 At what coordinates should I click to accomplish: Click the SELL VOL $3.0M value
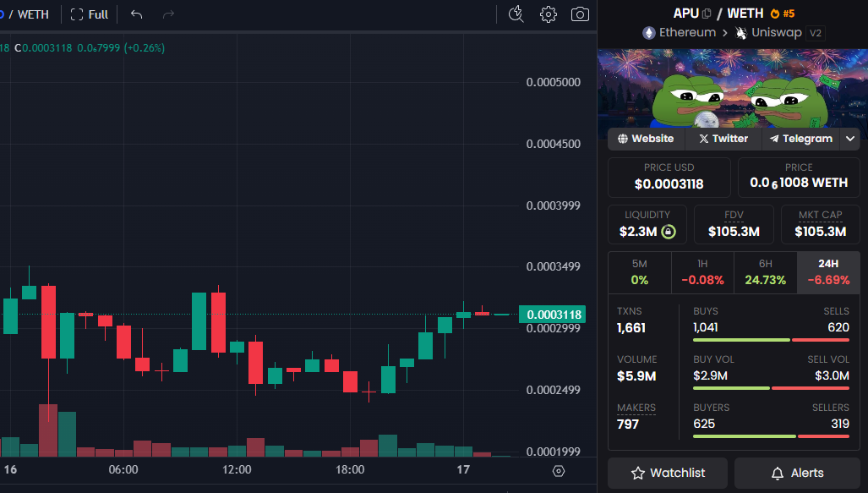click(x=832, y=375)
